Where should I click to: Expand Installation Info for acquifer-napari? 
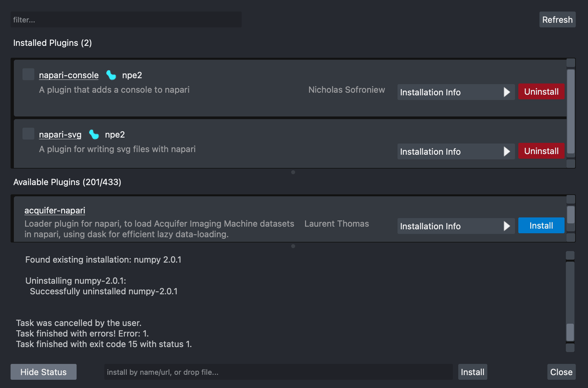(456, 226)
